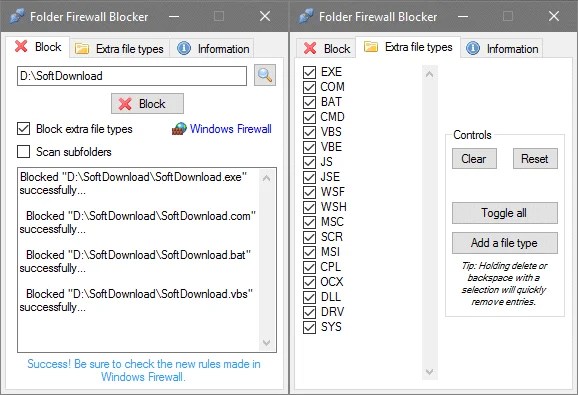Uncheck the BAT file type

tap(309, 102)
